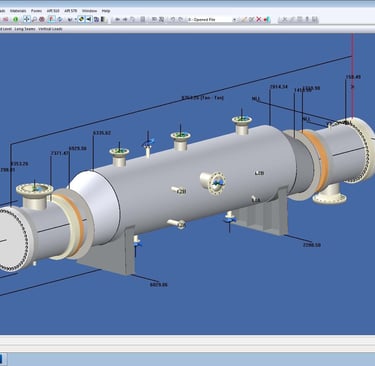
Task: Click the green circular toolbar icon
Action: coord(16,19)
